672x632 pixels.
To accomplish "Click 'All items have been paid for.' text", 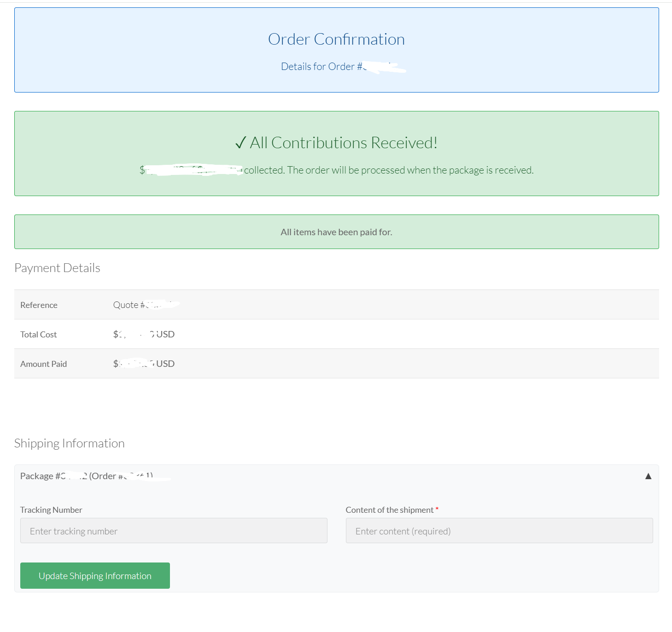I will 336,232.
